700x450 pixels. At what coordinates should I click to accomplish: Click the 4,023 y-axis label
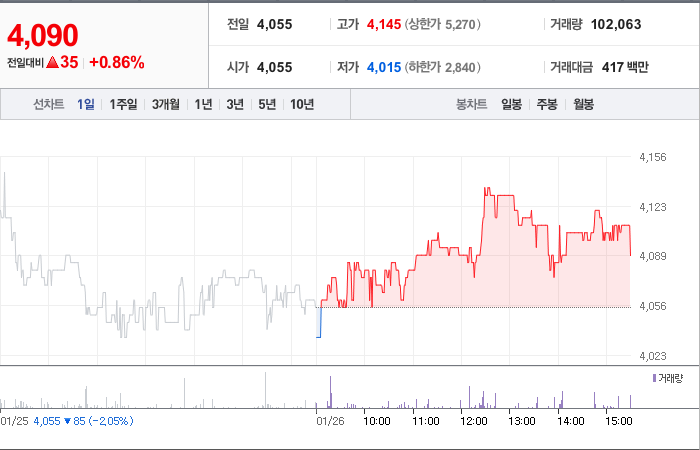click(x=653, y=356)
